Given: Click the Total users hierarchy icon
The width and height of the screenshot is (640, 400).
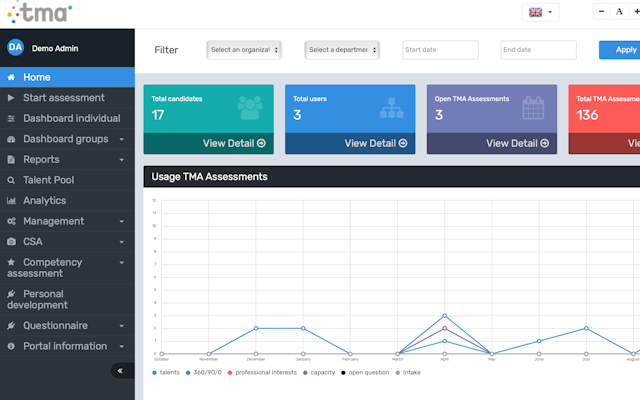Looking at the screenshot, I should pos(392,107).
